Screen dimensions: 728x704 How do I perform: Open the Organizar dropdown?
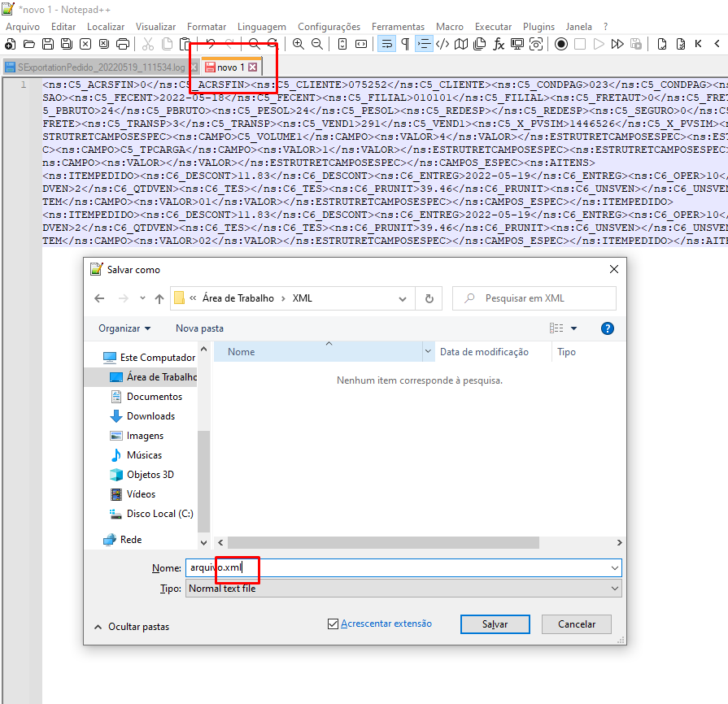click(124, 328)
